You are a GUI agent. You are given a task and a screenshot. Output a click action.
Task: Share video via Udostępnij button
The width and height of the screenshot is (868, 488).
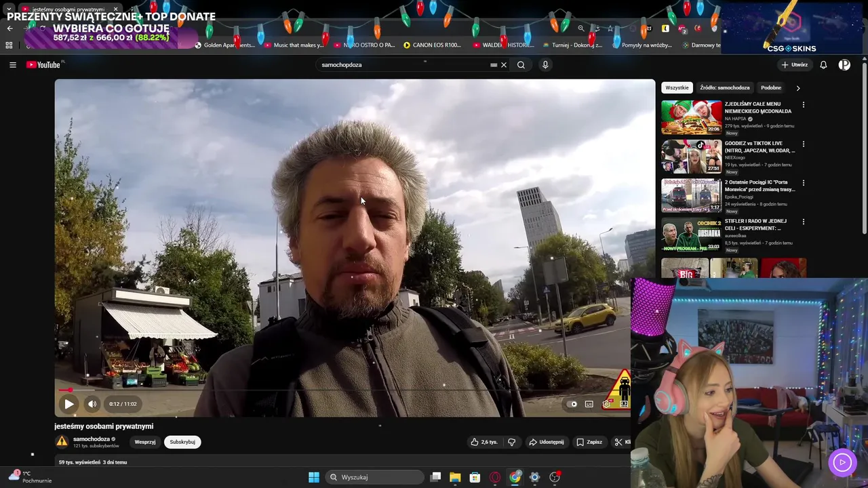547,442
